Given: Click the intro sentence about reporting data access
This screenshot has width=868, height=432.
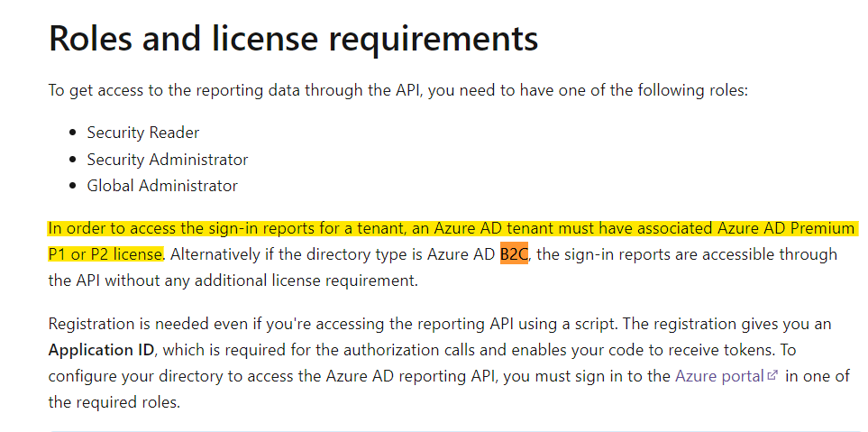Looking at the screenshot, I should [397, 90].
